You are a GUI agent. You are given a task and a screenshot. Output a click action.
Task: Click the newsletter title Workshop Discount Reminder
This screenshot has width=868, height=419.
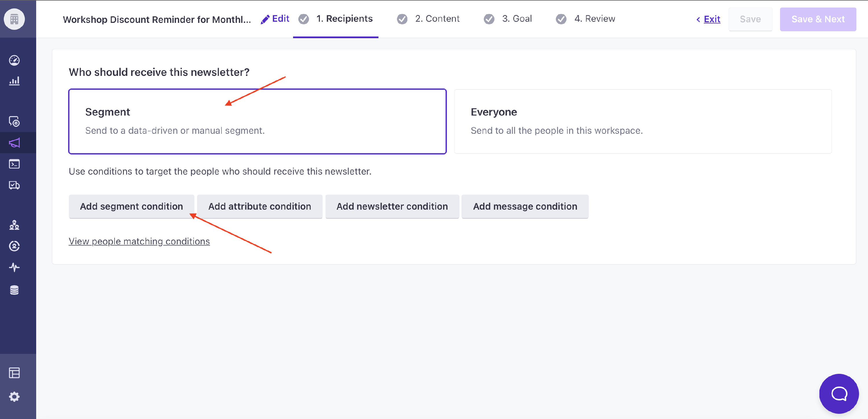coord(157,20)
